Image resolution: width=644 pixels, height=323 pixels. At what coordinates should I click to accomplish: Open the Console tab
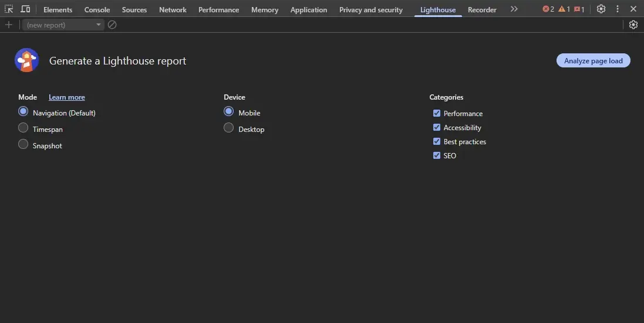[x=97, y=10]
